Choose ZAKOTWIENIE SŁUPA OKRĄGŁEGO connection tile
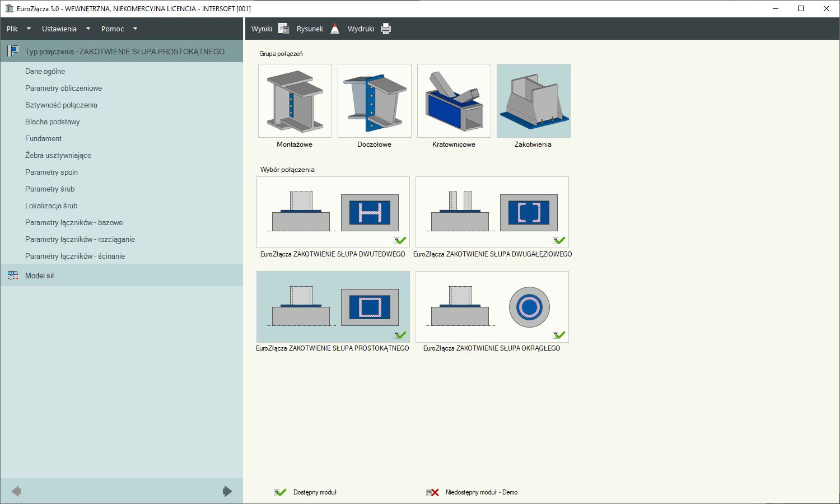This screenshot has height=504, width=840. click(492, 307)
